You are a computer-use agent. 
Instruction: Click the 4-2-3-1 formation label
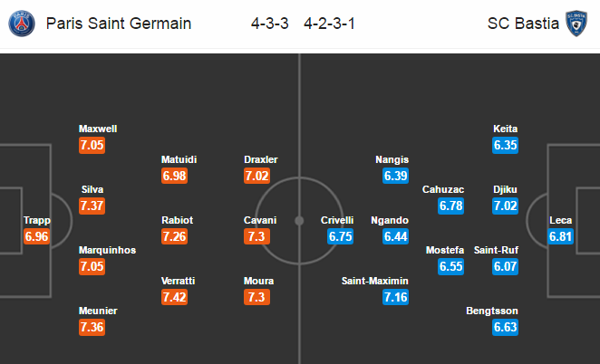pyautogui.click(x=330, y=24)
